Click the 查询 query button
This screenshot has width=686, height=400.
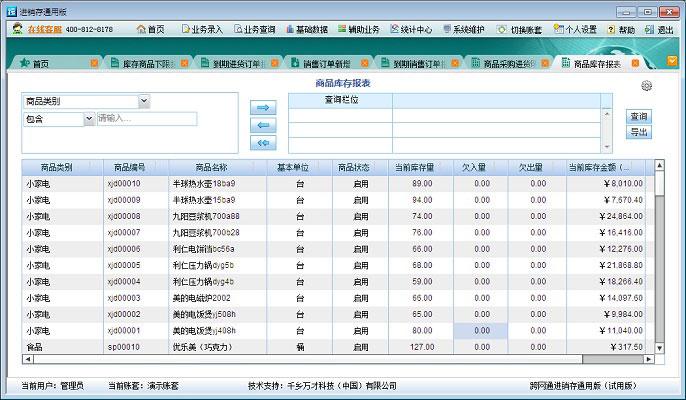pyautogui.click(x=638, y=115)
